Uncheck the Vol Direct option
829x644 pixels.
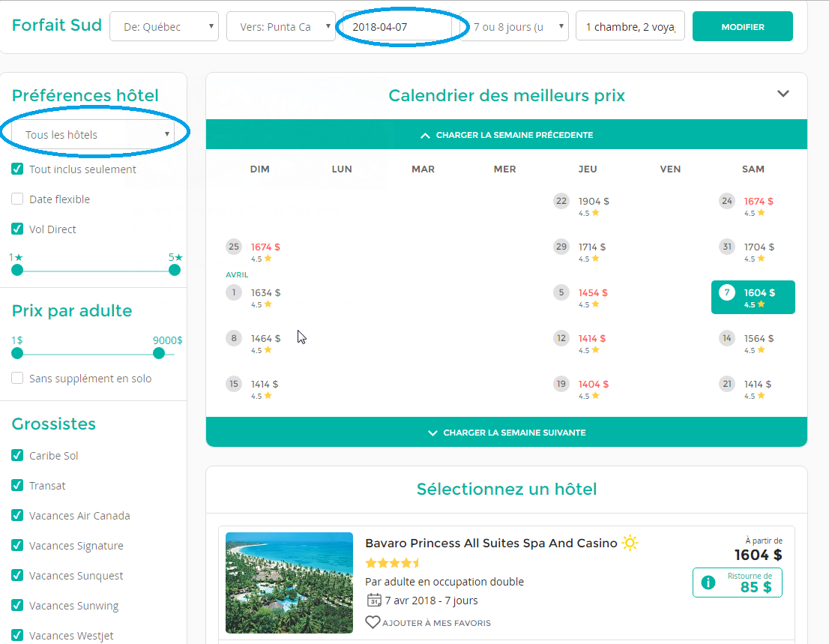point(17,229)
